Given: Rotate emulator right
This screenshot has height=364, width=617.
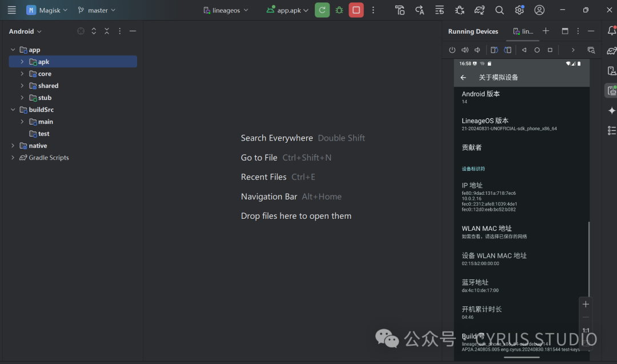Looking at the screenshot, I should pos(508,50).
